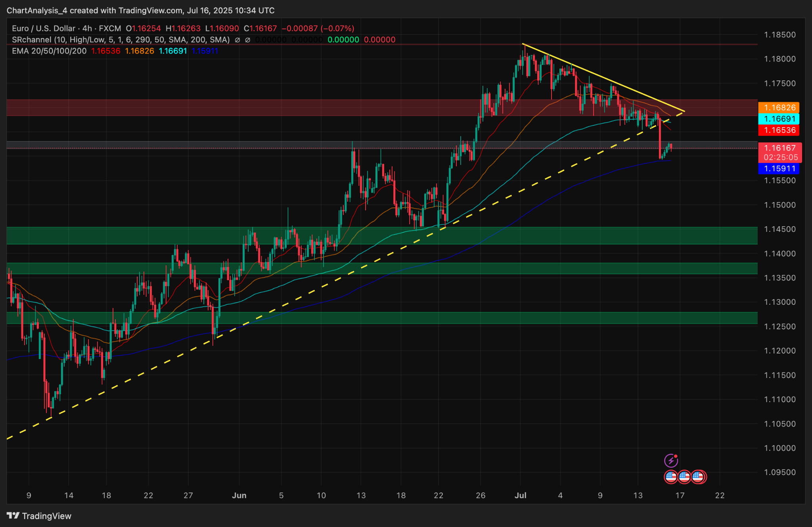Click the leftmost US flag economic event marker
The image size is (812, 527).
(671, 477)
